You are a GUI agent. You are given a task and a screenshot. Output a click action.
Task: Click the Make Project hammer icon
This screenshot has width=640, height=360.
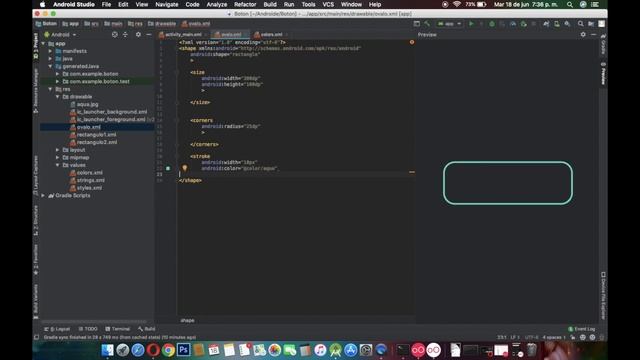click(427, 24)
